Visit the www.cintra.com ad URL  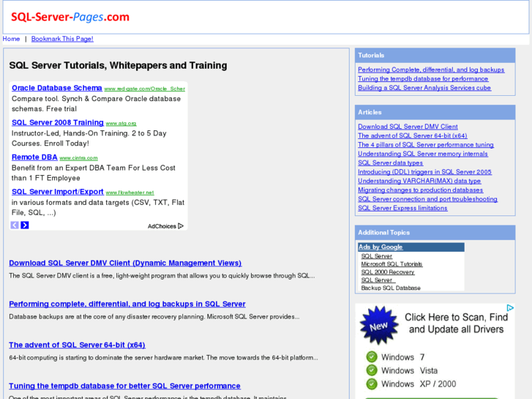tap(79, 158)
